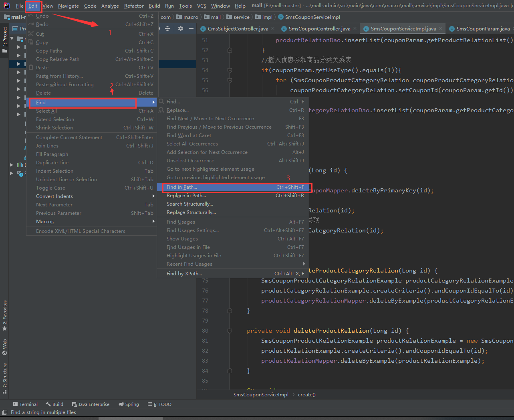This screenshot has height=420, width=514.
Task: Open the Spring tool window
Action: (129, 404)
